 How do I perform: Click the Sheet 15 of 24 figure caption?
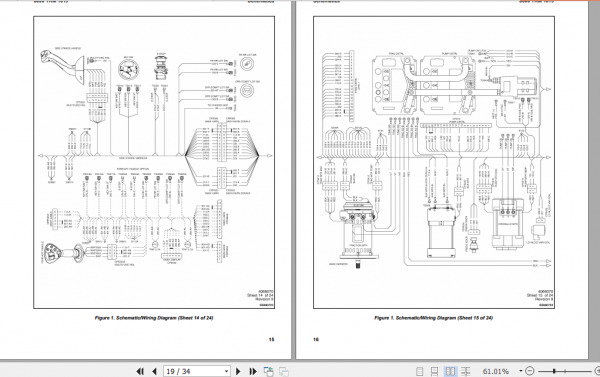point(434,318)
